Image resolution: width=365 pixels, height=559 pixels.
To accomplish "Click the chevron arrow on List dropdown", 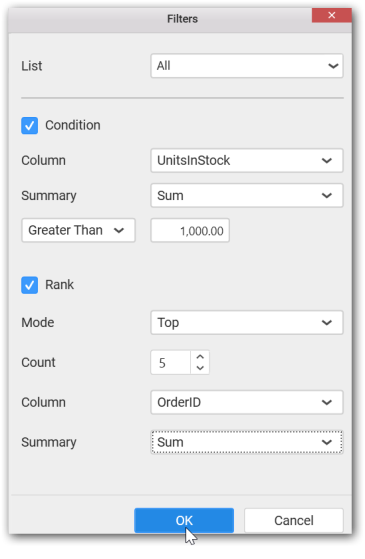I will pos(333,66).
